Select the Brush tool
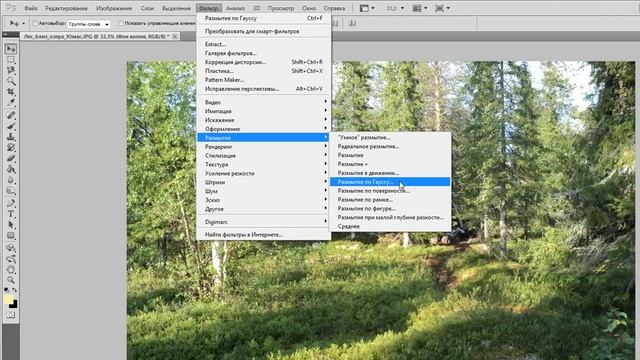 coord(11,126)
